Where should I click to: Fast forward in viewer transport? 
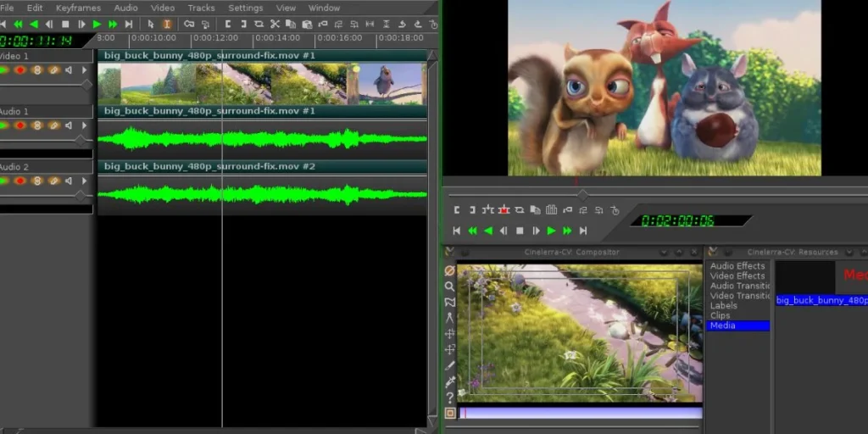pyautogui.click(x=567, y=231)
